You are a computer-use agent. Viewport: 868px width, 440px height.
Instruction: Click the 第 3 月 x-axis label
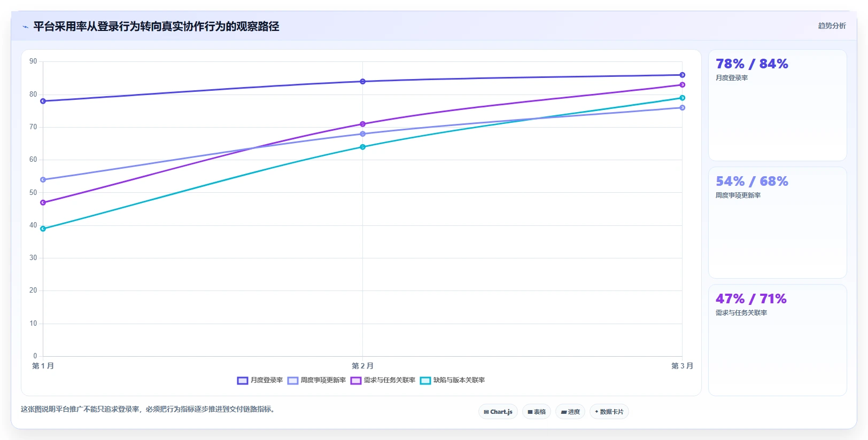click(x=682, y=366)
